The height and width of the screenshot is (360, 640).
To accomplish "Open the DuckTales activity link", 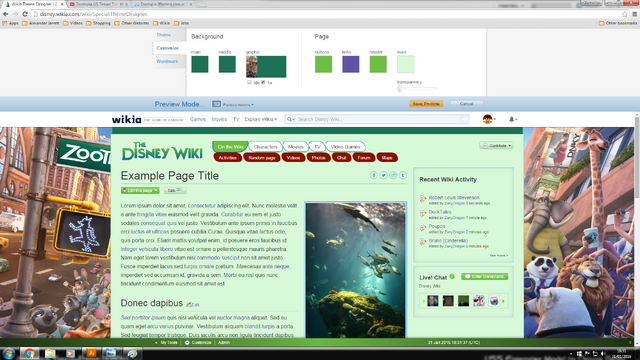I will [440, 212].
